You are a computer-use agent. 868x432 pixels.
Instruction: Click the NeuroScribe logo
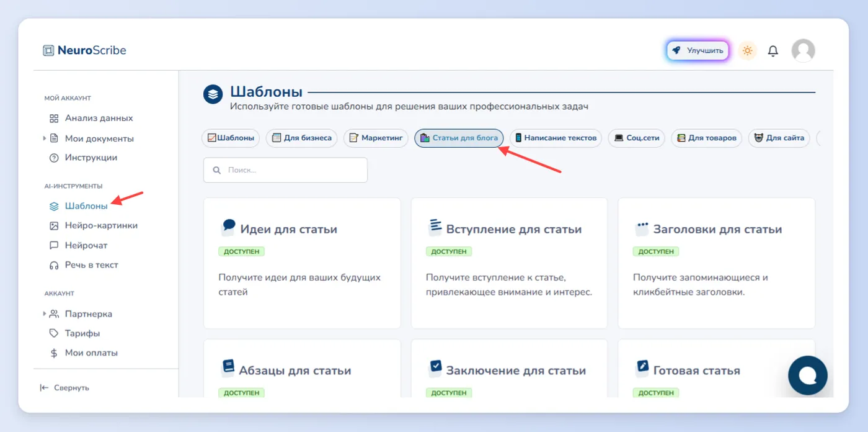[84, 51]
